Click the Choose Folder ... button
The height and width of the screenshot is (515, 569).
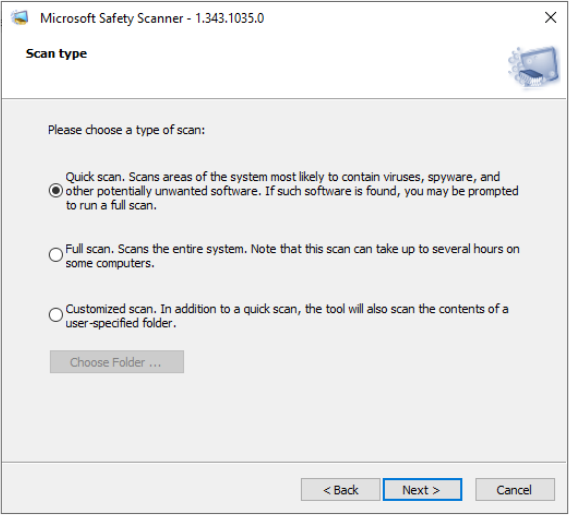[x=117, y=362]
